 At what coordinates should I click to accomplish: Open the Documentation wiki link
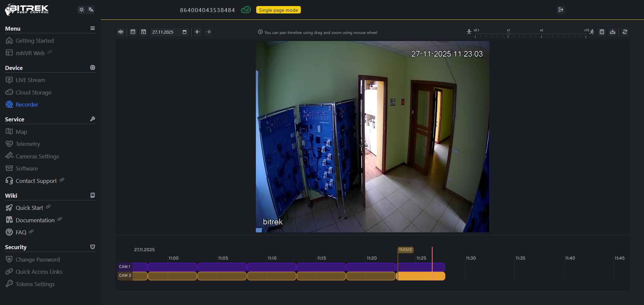pyautogui.click(x=35, y=220)
